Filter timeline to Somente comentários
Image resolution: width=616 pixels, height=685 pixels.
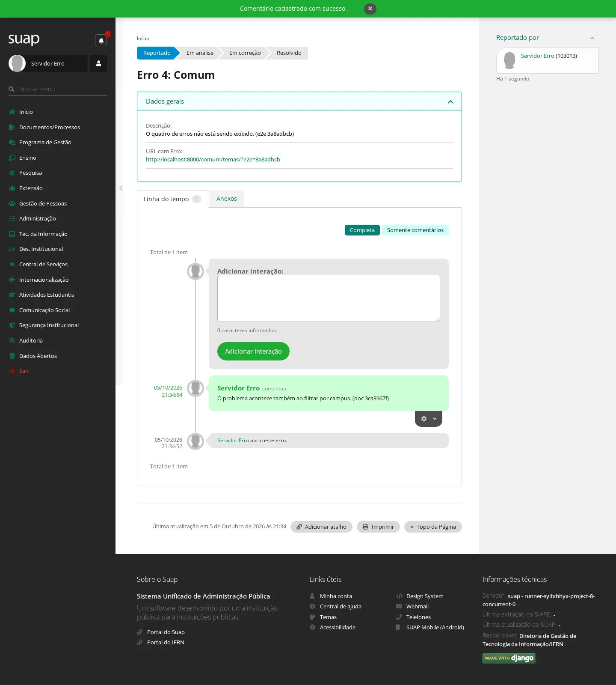(x=415, y=230)
